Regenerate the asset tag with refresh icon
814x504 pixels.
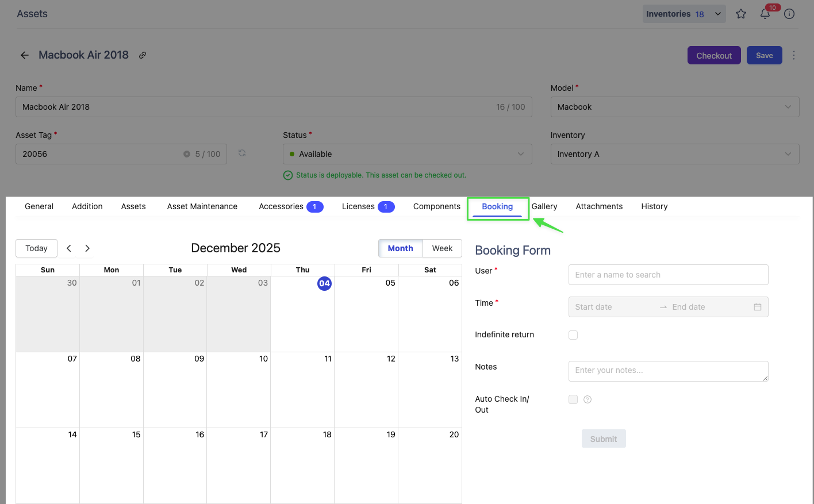point(242,153)
